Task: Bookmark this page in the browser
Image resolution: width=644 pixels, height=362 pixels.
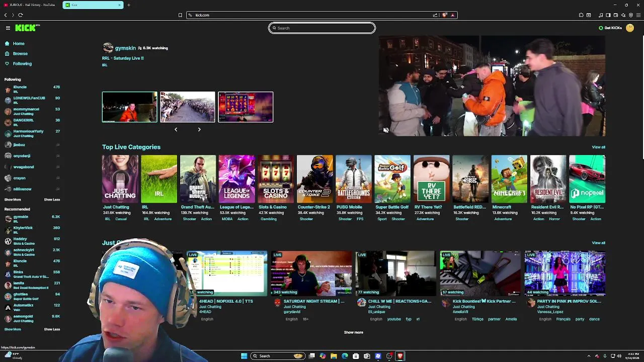Action: point(180,15)
